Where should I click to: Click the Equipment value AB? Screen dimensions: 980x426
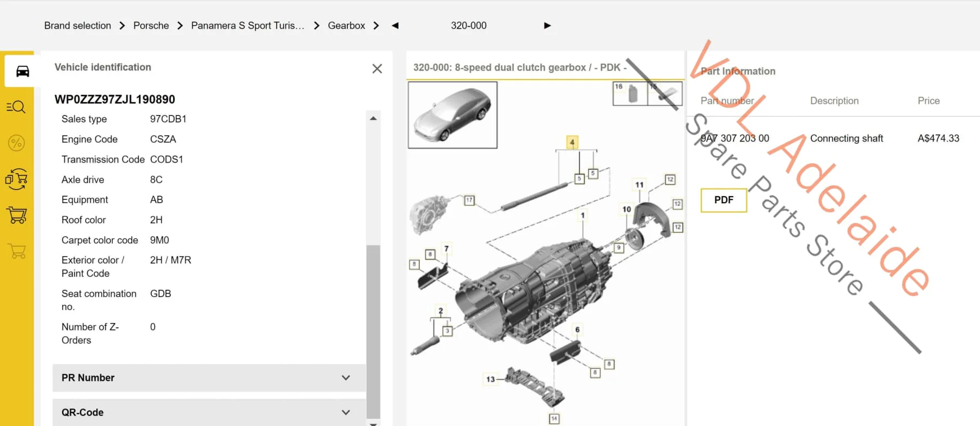(x=156, y=199)
